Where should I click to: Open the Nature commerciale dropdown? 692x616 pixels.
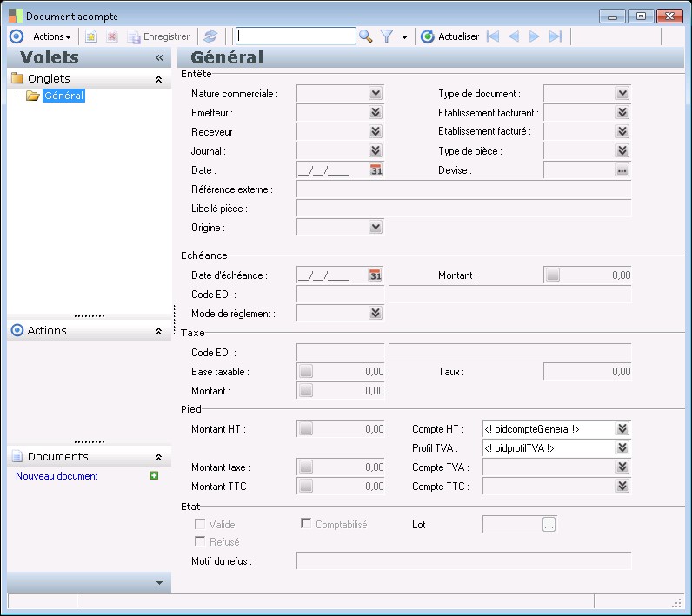[x=376, y=94]
